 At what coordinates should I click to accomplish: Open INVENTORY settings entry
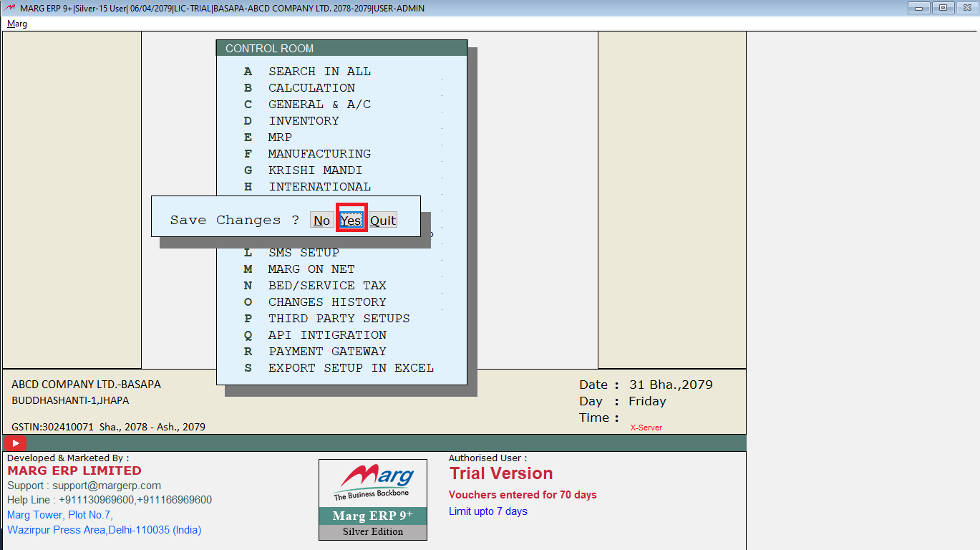pos(304,121)
